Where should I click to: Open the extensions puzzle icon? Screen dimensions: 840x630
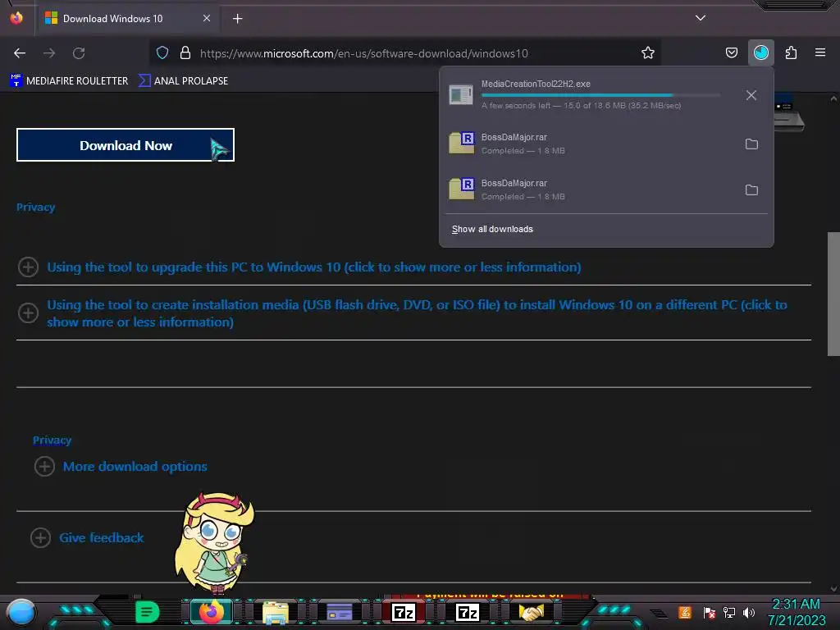tap(791, 52)
